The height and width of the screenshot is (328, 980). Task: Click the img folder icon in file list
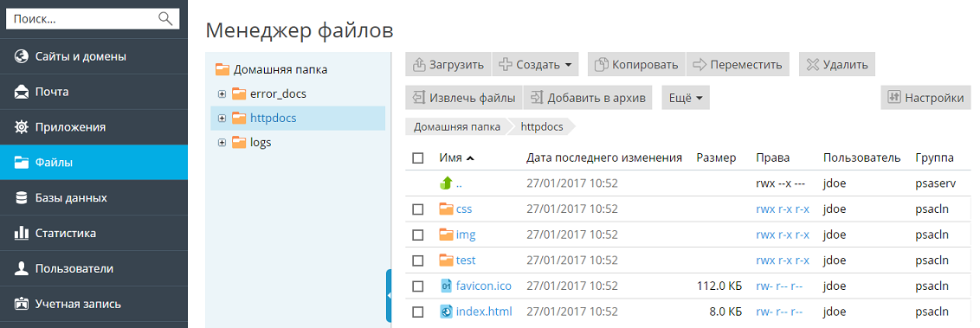pyautogui.click(x=446, y=235)
